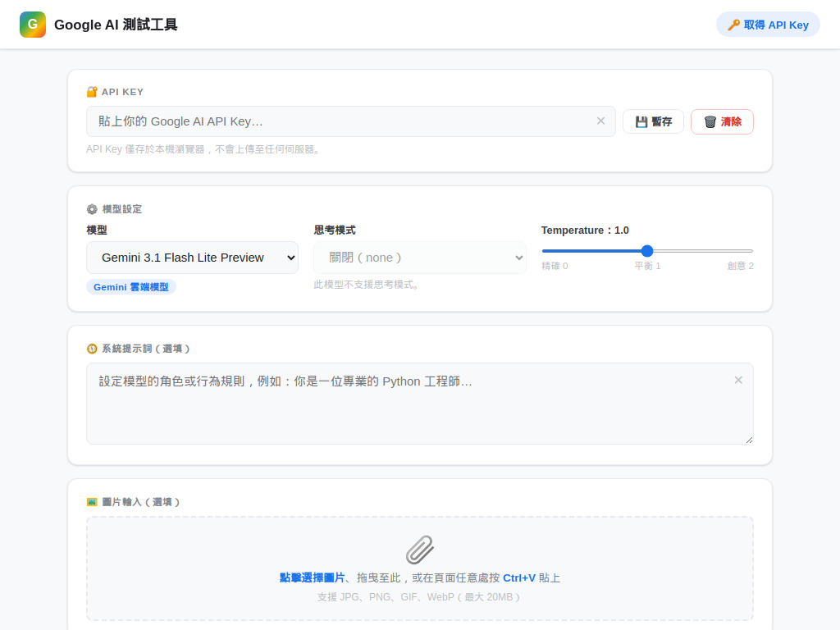
Task: Click the 創意 2 temperature label
Action: pos(741,266)
